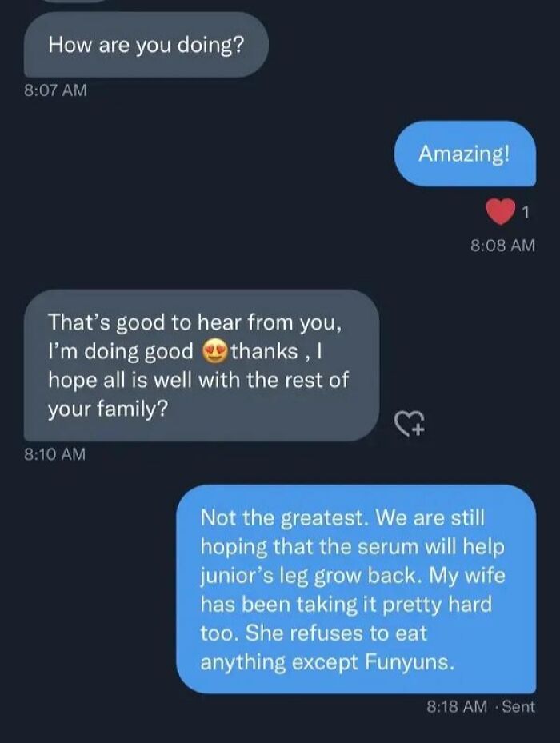
Task: Click the word "doing?" in first message
Action: (211, 46)
